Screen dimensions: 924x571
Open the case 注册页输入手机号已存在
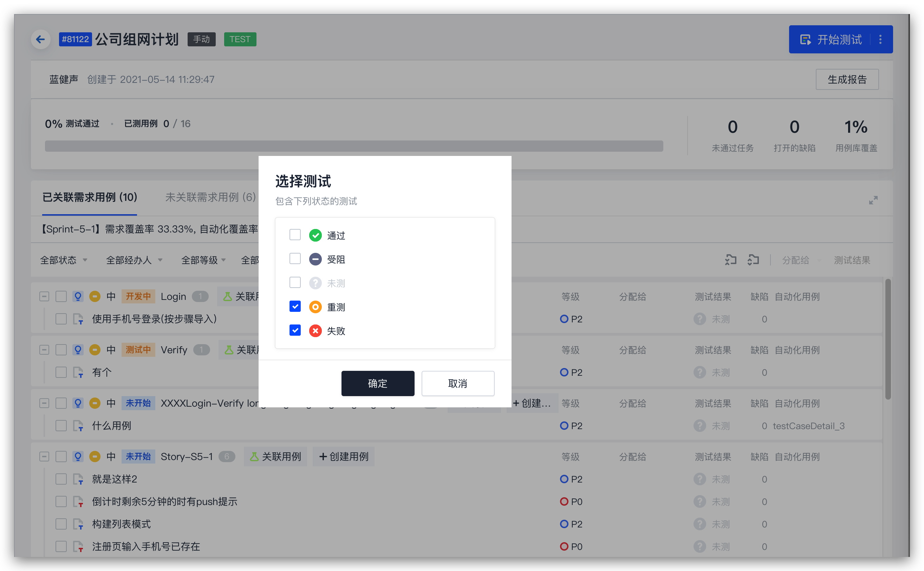point(146,546)
